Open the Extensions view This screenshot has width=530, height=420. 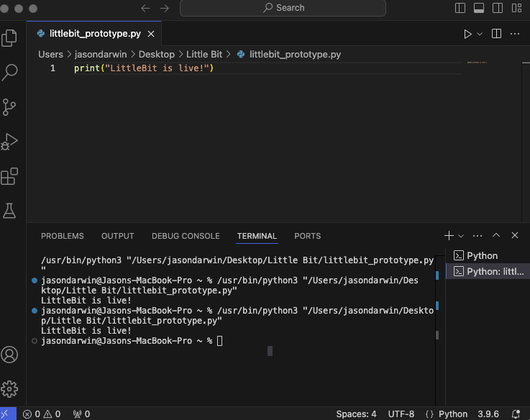[9, 176]
